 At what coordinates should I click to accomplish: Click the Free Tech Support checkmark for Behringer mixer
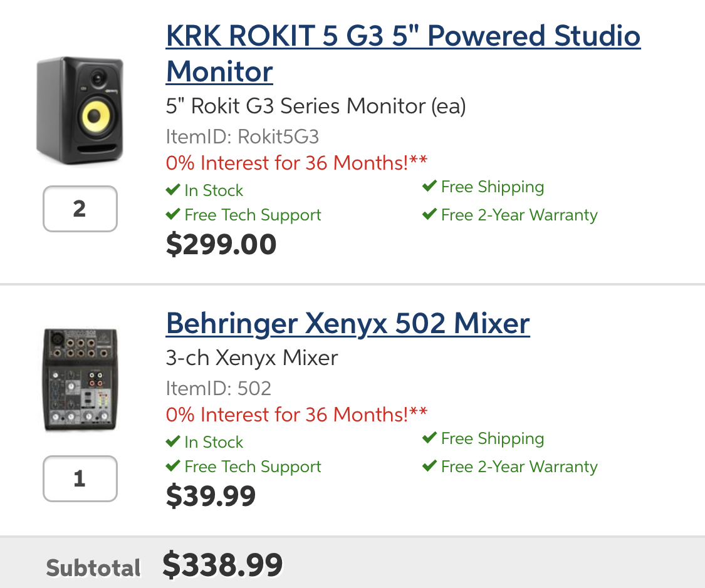pos(173,467)
